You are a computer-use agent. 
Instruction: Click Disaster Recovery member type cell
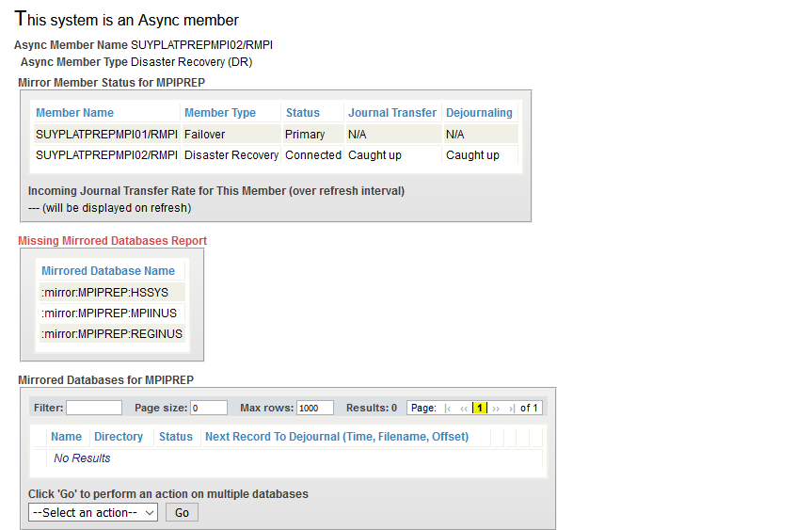(x=231, y=155)
